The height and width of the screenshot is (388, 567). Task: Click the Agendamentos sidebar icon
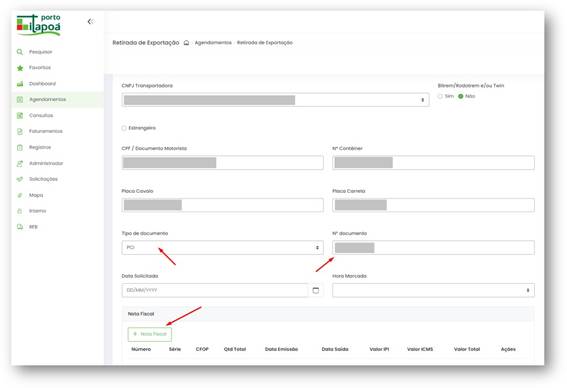(x=20, y=99)
